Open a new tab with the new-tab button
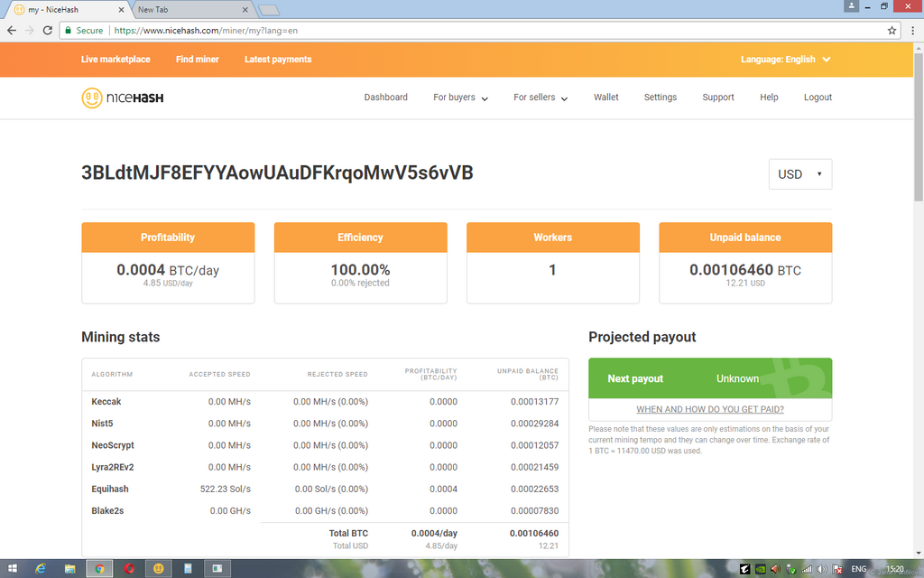 click(269, 10)
